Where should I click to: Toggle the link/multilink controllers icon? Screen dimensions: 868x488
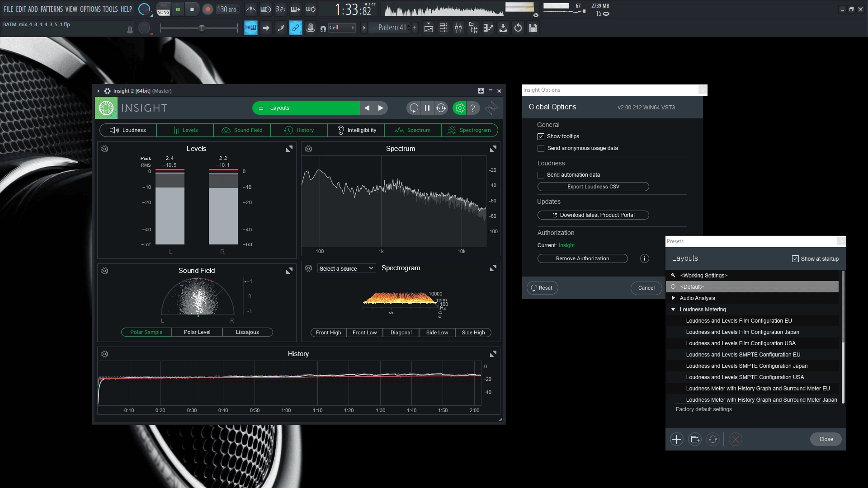[x=295, y=28]
